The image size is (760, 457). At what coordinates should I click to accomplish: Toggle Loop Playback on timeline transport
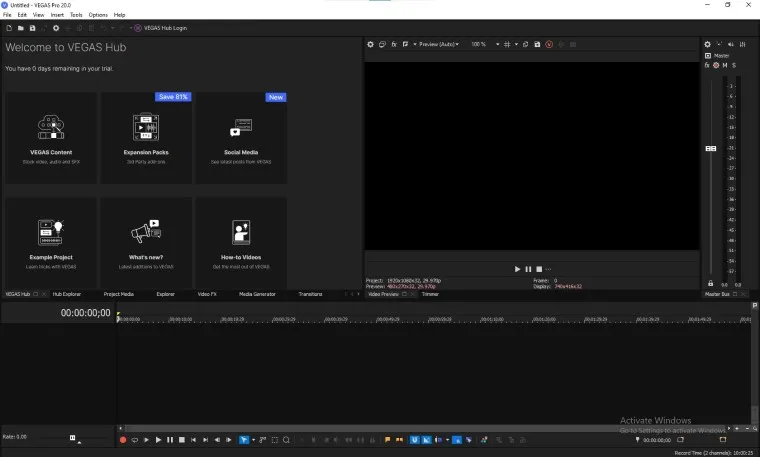pos(135,440)
